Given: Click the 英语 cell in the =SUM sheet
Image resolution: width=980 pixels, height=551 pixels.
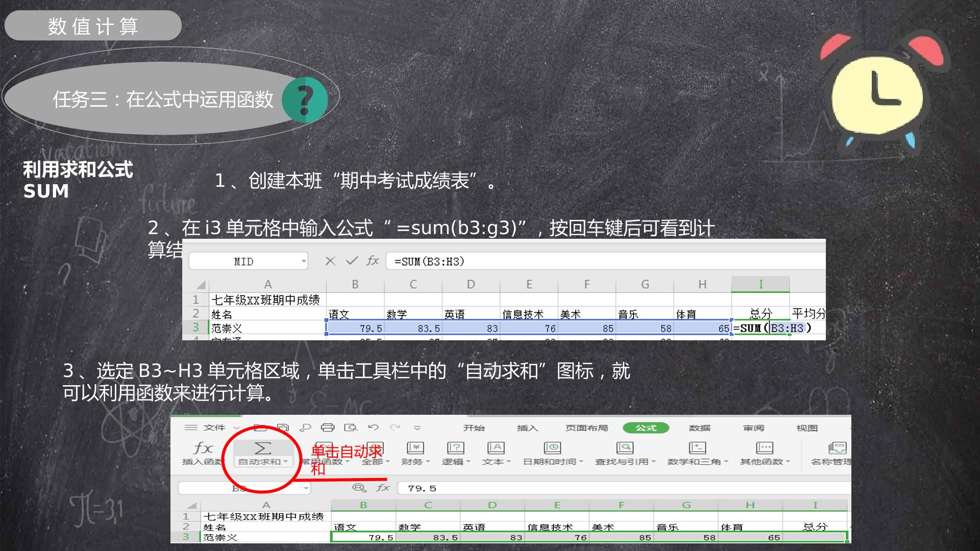Looking at the screenshot, I should click(x=471, y=314).
